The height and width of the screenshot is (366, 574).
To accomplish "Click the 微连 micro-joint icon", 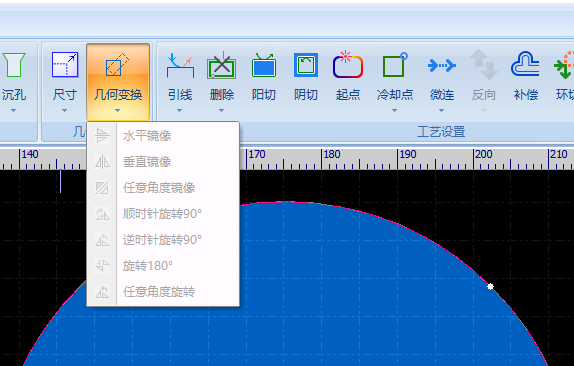I will [x=441, y=66].
